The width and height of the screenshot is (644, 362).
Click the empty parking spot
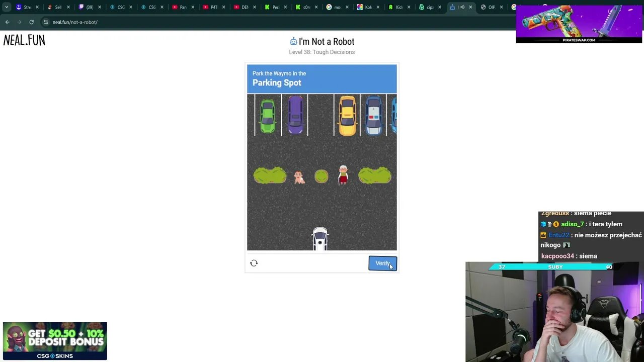(x=320, y=115)
